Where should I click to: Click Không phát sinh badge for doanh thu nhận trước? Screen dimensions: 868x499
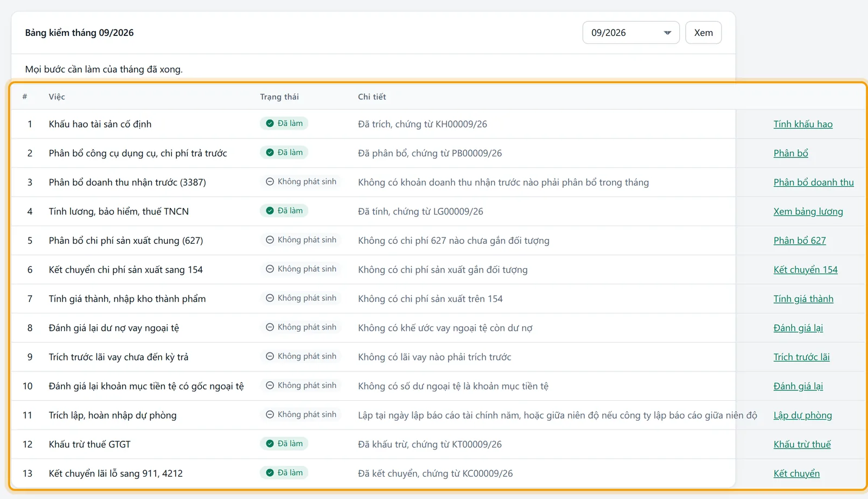[x=301, y=182]
